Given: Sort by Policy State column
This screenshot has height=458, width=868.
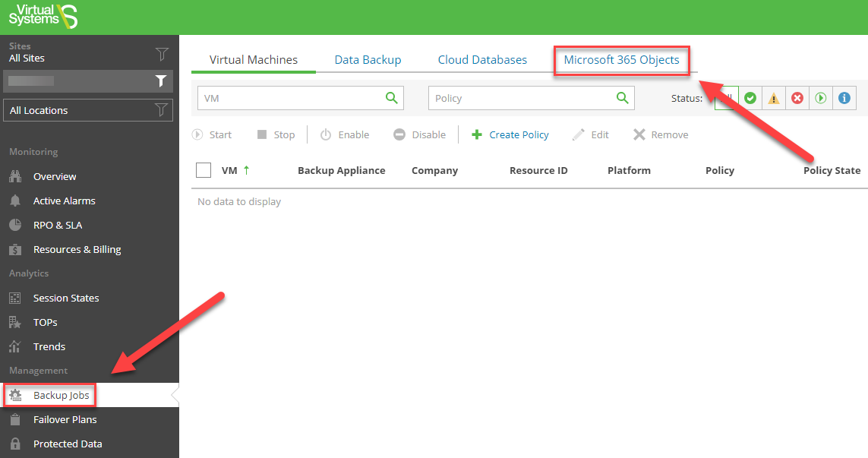Looking at the screenshot, I should point(832,171).
